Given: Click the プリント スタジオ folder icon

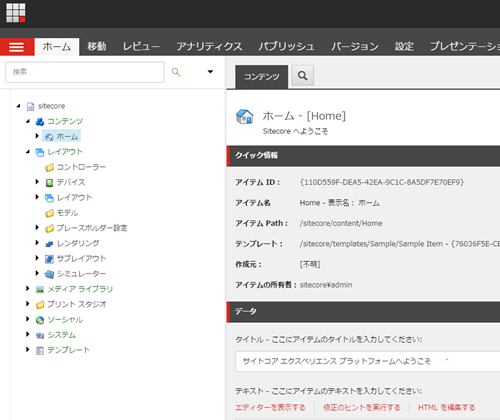Looking at the screenshot, I should [x=40, y=305].
